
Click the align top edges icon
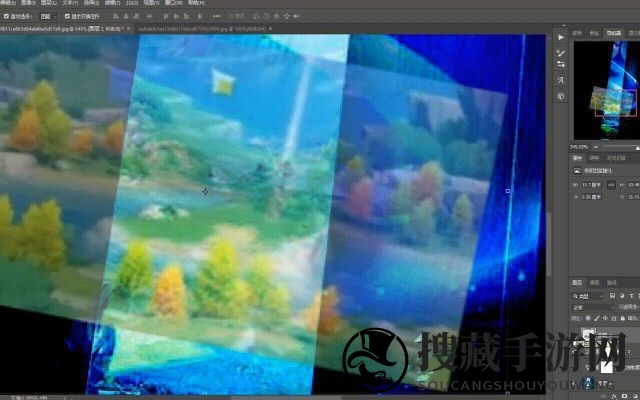point(166,16)
